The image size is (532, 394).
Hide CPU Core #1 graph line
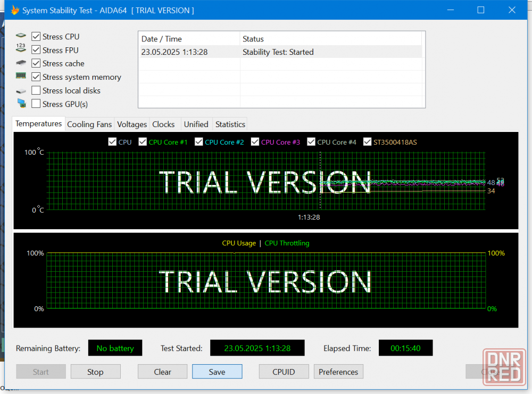tap(143, 142)
